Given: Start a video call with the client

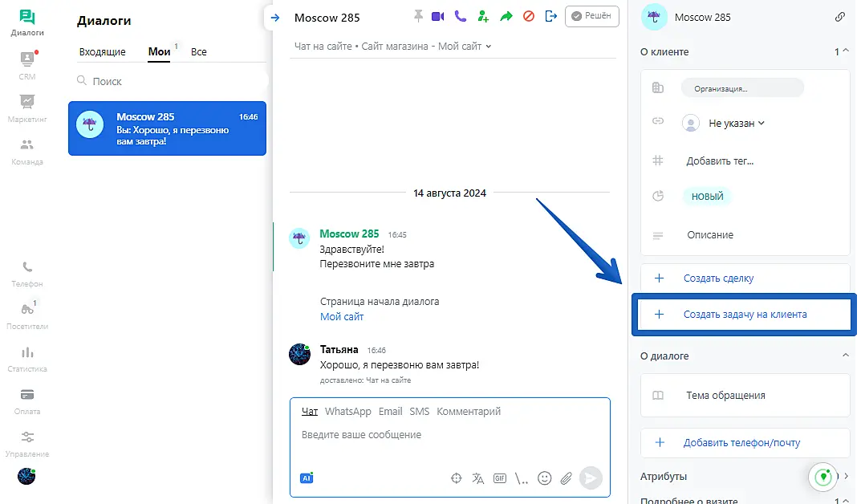Looking at the screenshot, I should click(x=437, y=16).
